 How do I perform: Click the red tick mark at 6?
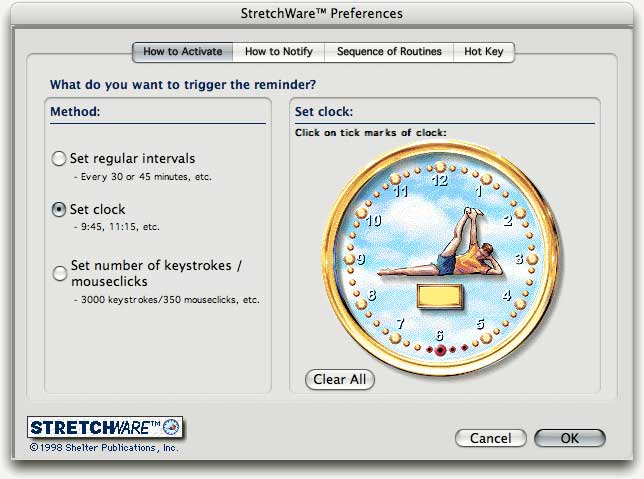click(x=440, y=350)
